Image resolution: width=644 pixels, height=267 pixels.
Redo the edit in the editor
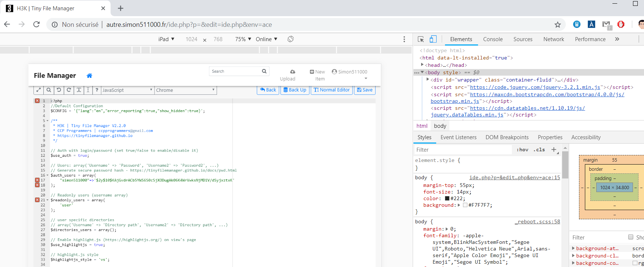[x=68, y=90]
